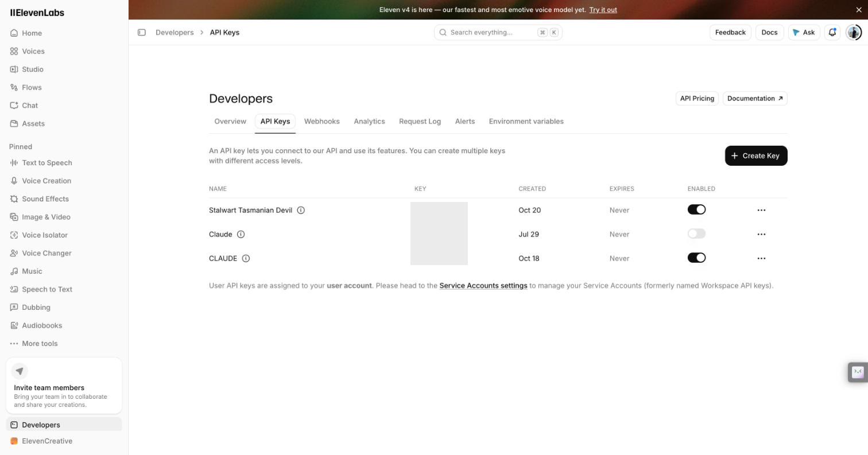Viewport: 868px width, 455px height.
Task: Open the Home page in sidebar
Action: (64, 33)
